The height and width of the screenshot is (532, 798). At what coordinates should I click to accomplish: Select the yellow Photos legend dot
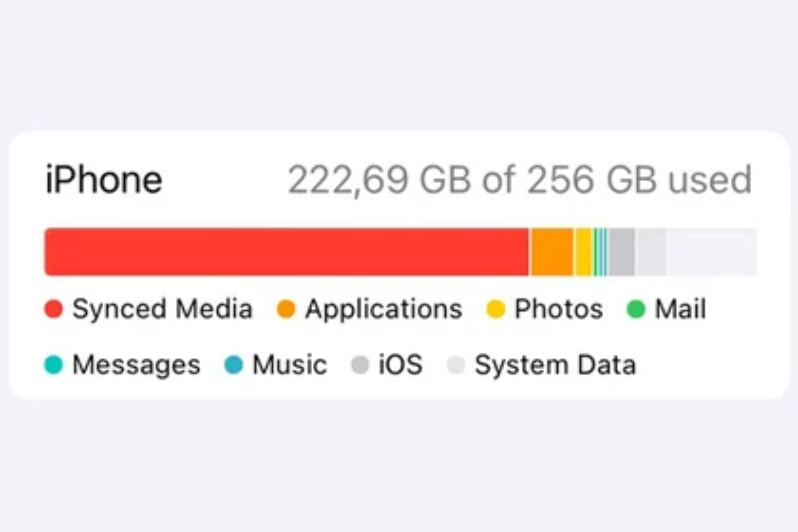click(x=496, y=309)
